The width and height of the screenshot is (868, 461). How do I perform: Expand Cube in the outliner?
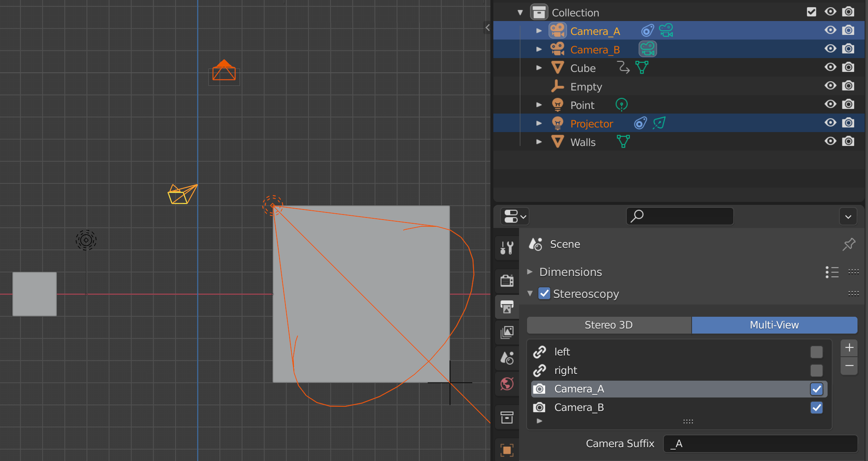pos(539,68)
